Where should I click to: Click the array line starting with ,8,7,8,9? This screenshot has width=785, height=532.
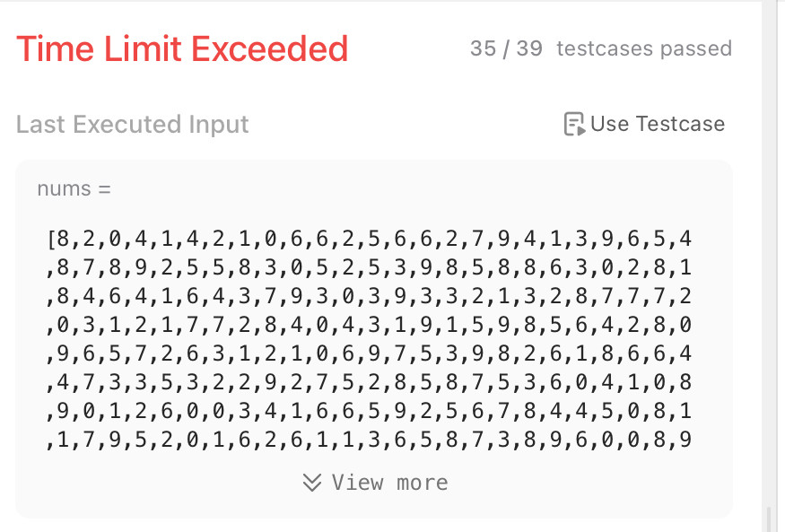coord(368,268)
